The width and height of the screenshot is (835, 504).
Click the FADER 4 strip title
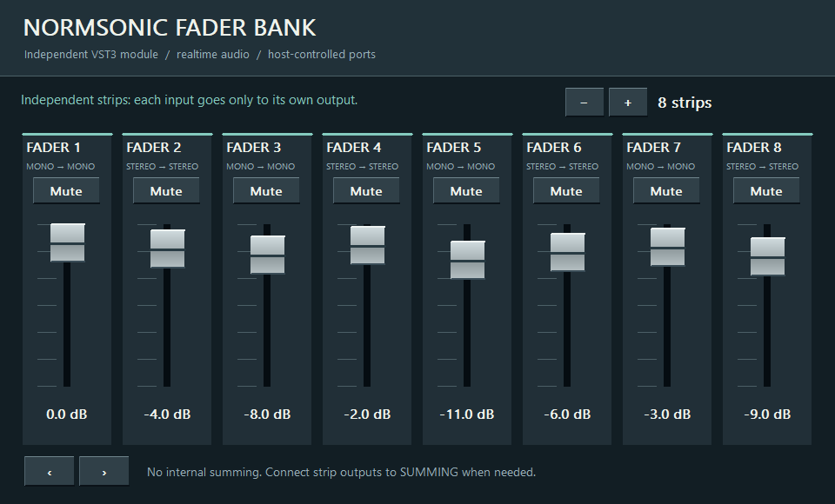[354, 148]
